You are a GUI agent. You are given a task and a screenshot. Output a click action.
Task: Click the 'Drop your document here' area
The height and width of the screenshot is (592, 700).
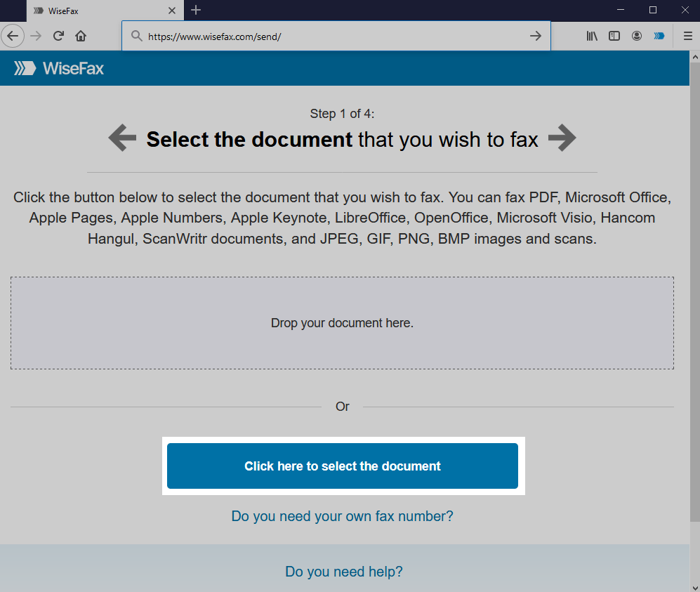[342, 323]
